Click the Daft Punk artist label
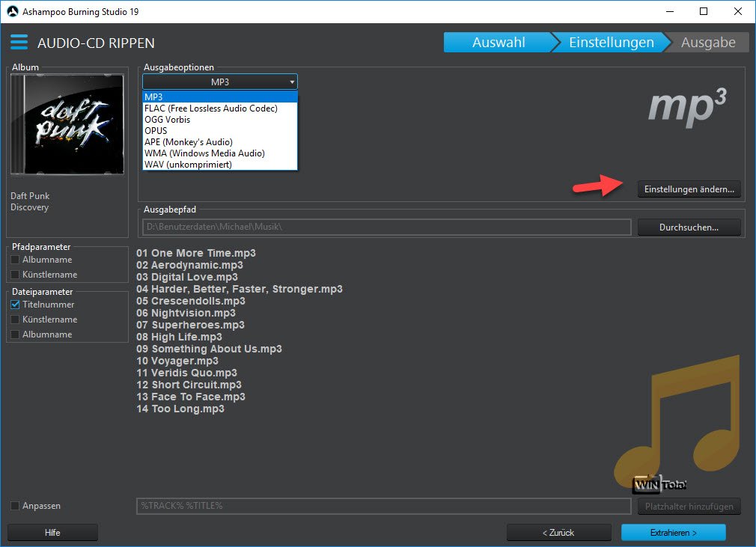 point(30,196)
